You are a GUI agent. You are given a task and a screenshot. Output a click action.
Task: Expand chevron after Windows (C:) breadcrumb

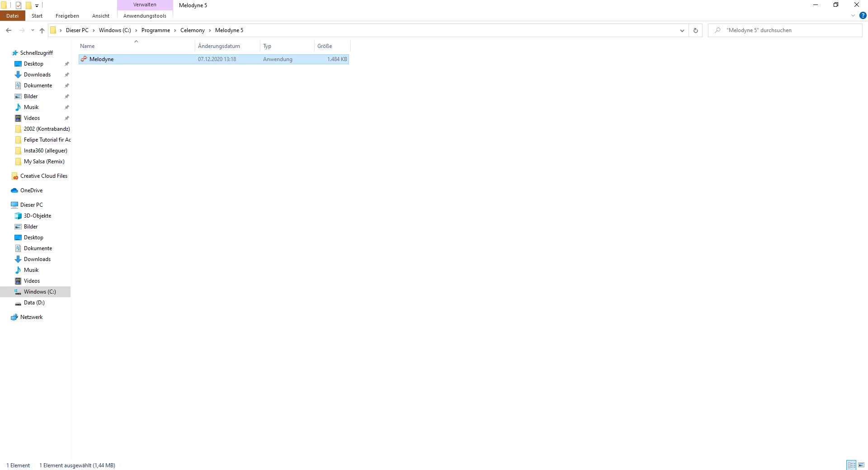point(136,30)
